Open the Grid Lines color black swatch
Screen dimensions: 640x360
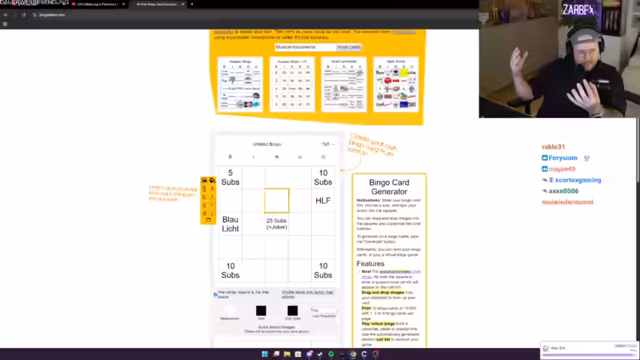pyautogui.click(x=292, y=311)
